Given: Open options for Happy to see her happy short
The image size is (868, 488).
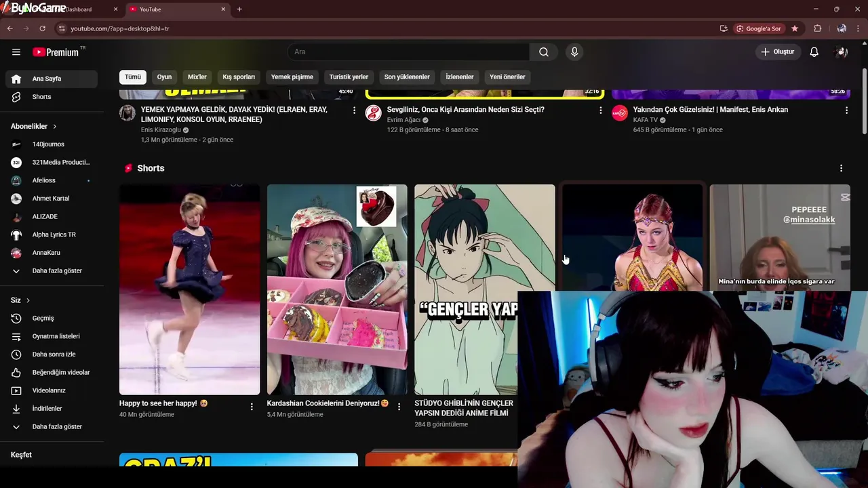Looking at the screenshot, I should pyautogui.click(x=252, y=407).
